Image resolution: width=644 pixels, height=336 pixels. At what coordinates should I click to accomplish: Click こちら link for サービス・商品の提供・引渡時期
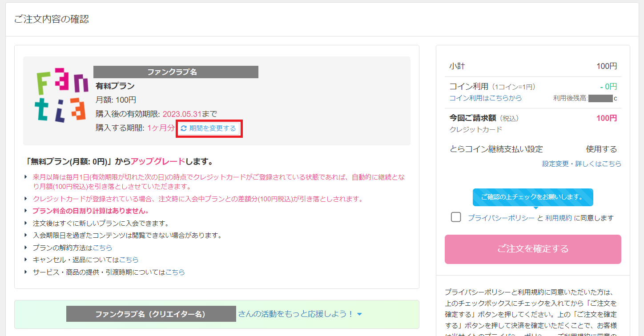click(x=175, y=272)
